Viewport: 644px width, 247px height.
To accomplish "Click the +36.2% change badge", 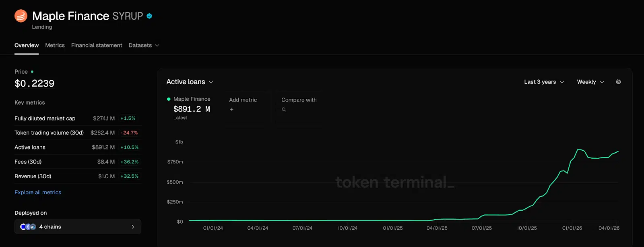I will coord(130,162).
